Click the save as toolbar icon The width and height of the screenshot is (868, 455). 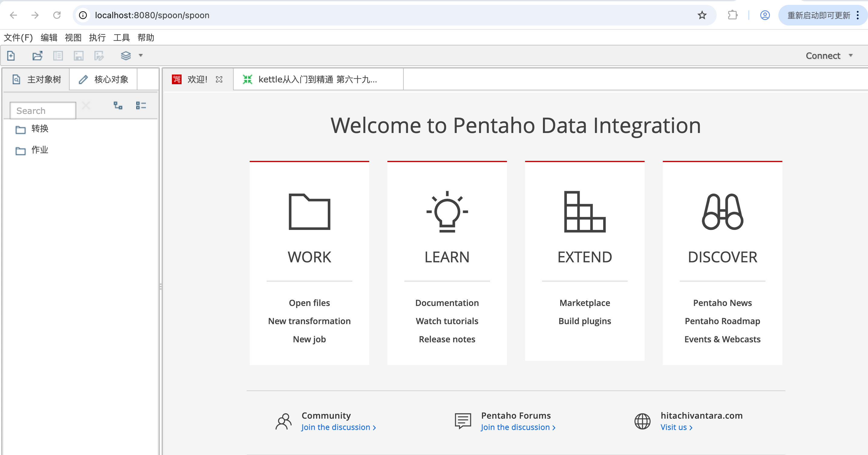(99, 56)
